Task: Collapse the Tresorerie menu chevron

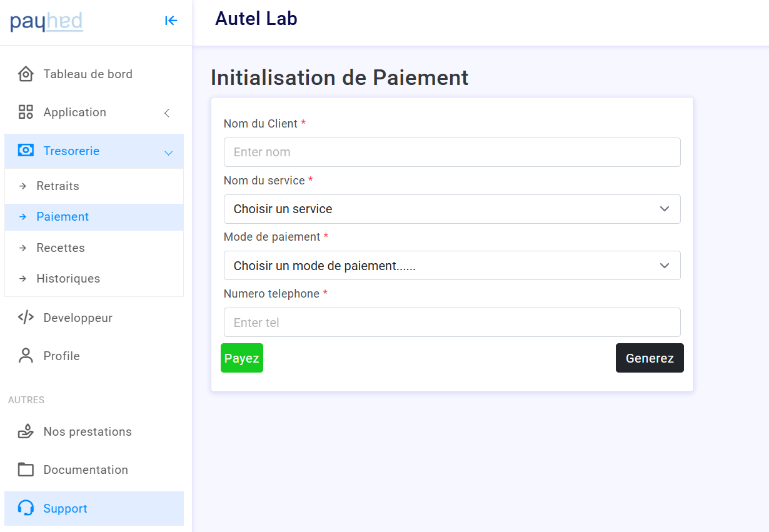Action: 168,151
